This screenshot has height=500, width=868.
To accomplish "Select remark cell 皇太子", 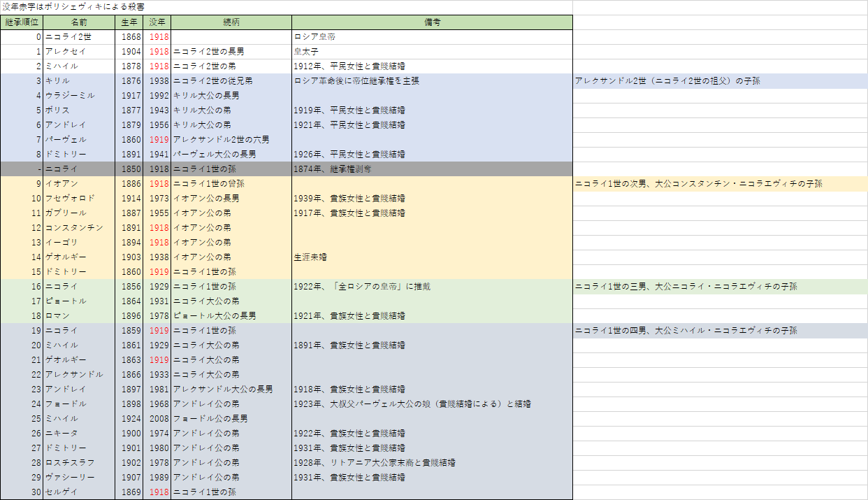I will [433, 52].
